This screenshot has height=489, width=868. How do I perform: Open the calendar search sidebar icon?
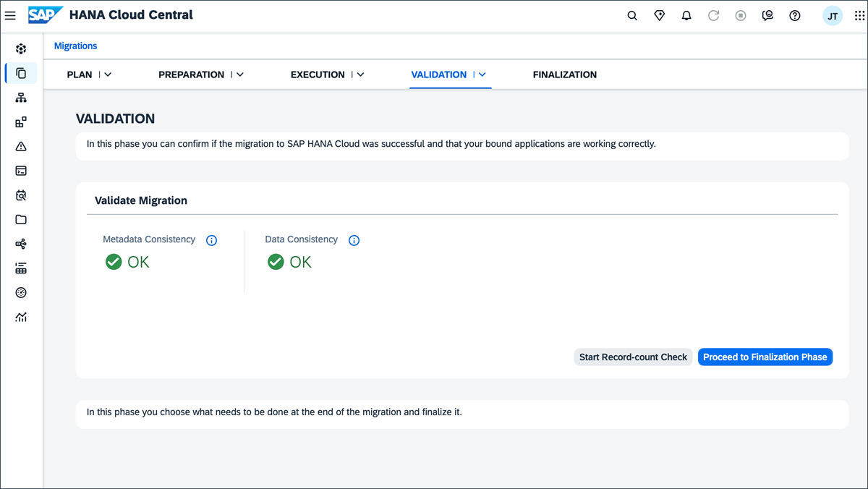tap(21, 195)
